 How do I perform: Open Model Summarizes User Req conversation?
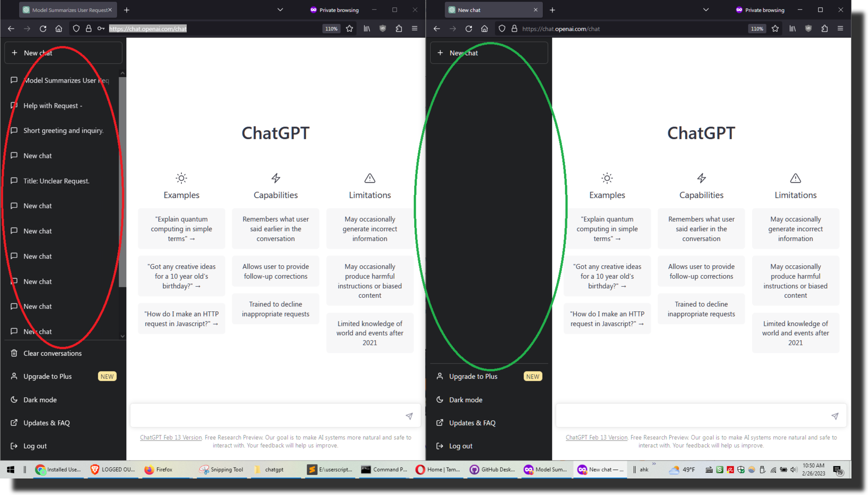[61, 81]
